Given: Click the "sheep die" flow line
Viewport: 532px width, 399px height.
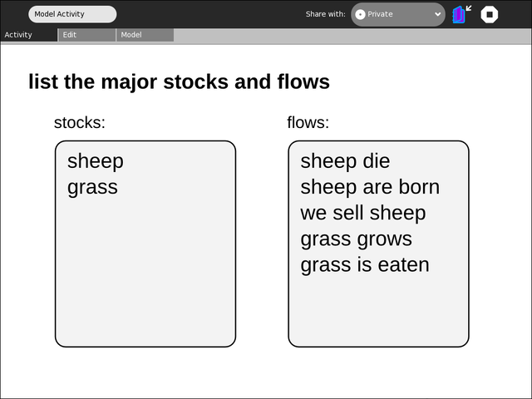Looking at the screenshot, I should click(x=345, y=161).
